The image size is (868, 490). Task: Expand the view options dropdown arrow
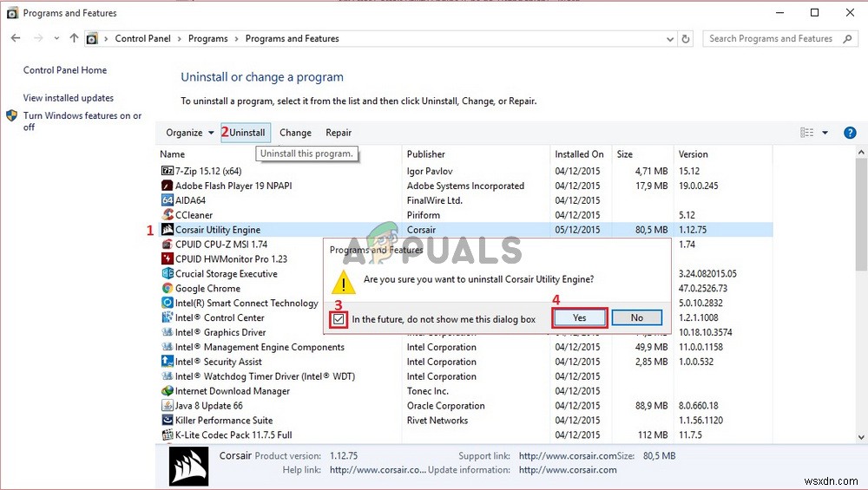tap(825, 133)
